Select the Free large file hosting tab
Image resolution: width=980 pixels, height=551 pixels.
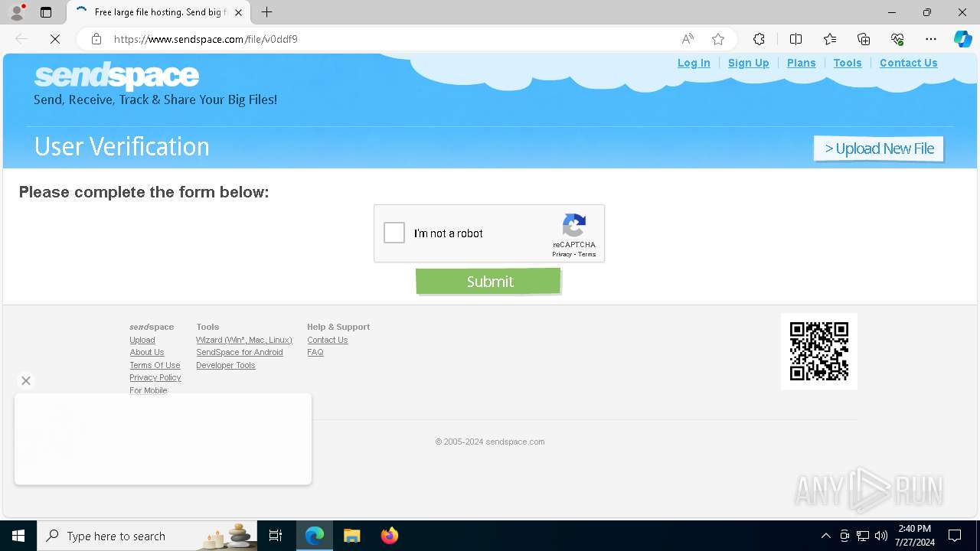158,12
